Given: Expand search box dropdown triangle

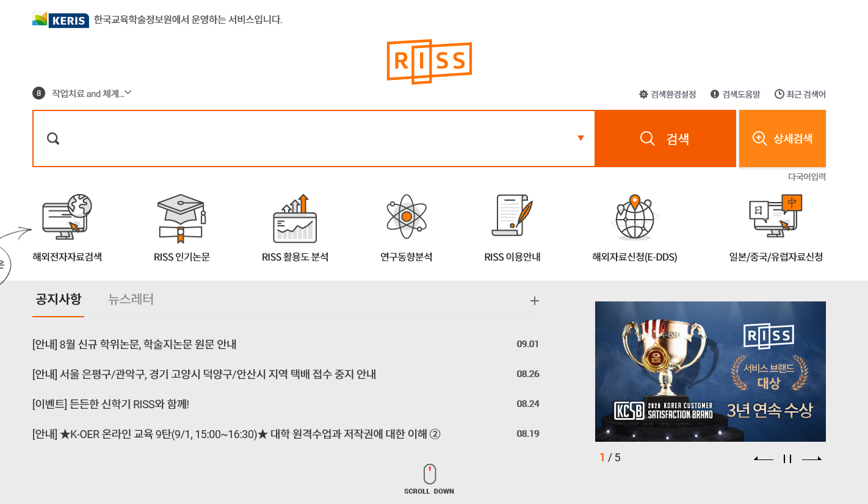Looking at the screenshot, I should click(580, 139).
